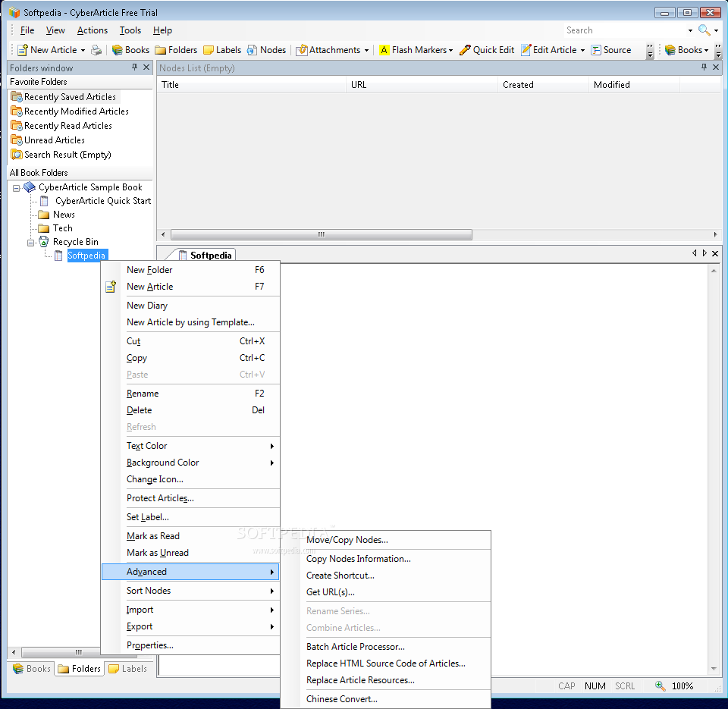
Task: Open the File menu
Action: 27,30
